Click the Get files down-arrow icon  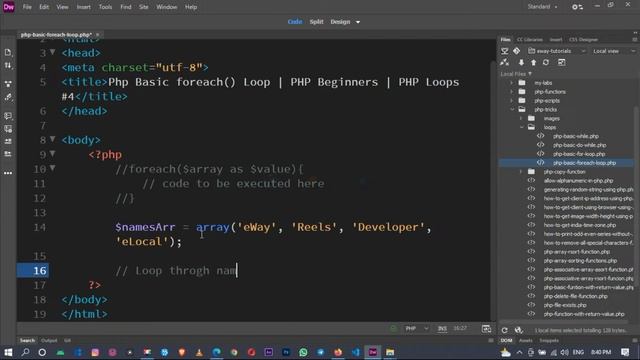[x=521, y=62]
